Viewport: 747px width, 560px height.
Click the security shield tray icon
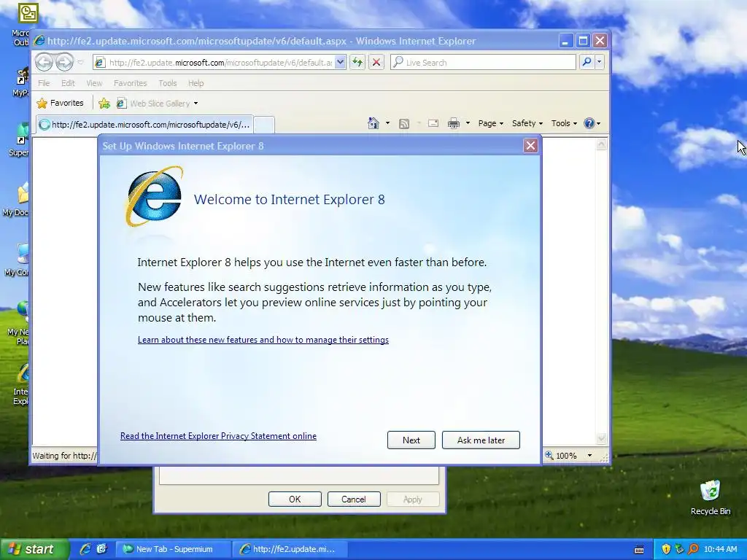point(666,550)
